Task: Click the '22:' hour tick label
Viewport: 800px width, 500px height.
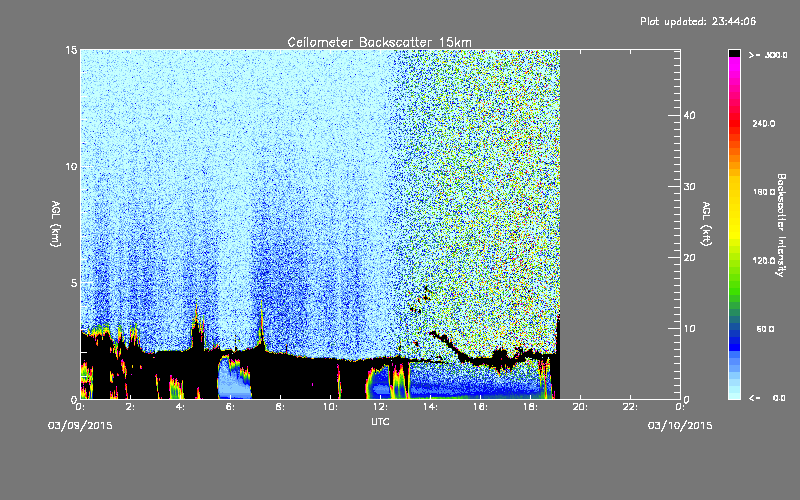Action: (x=630, y=407)
